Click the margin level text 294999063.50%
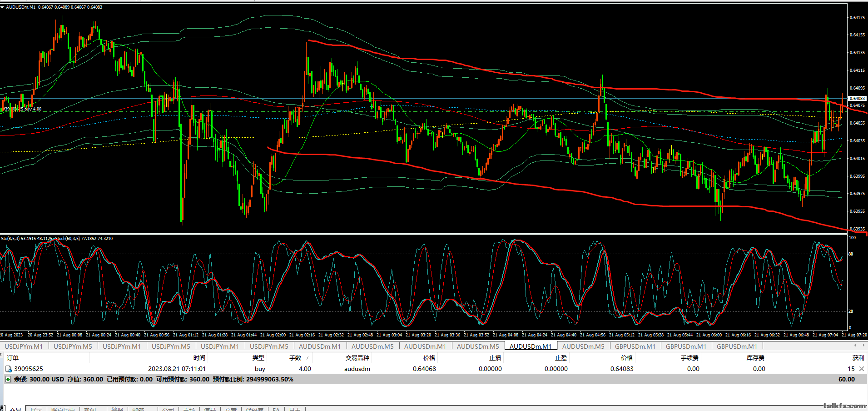This screenshot has width=868, height=411. pos(270,379)
